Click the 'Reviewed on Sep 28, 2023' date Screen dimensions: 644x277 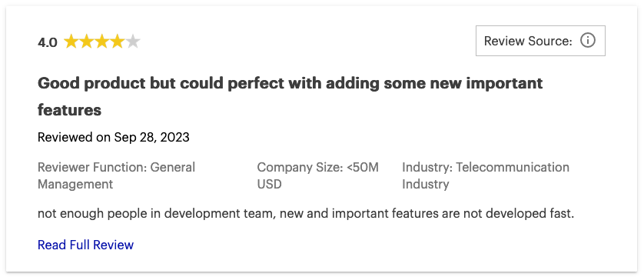point(114,137)
